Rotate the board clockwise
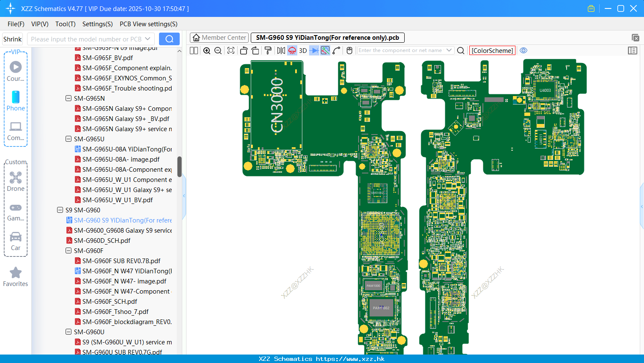The width and height of the screenshot is (644, 363). pos(255,50)
